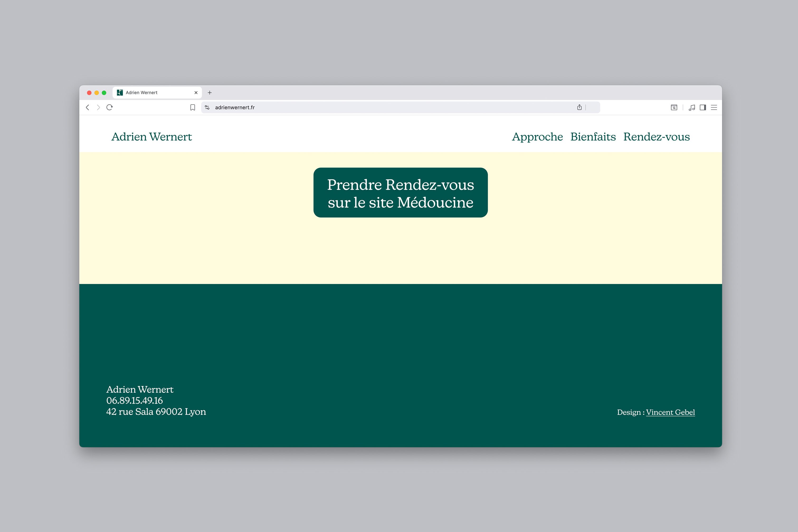Click Prendre Rendez-vous sur Médoucine button
Viewport: 798px width, 532px height.
click(x=400, y=193)
